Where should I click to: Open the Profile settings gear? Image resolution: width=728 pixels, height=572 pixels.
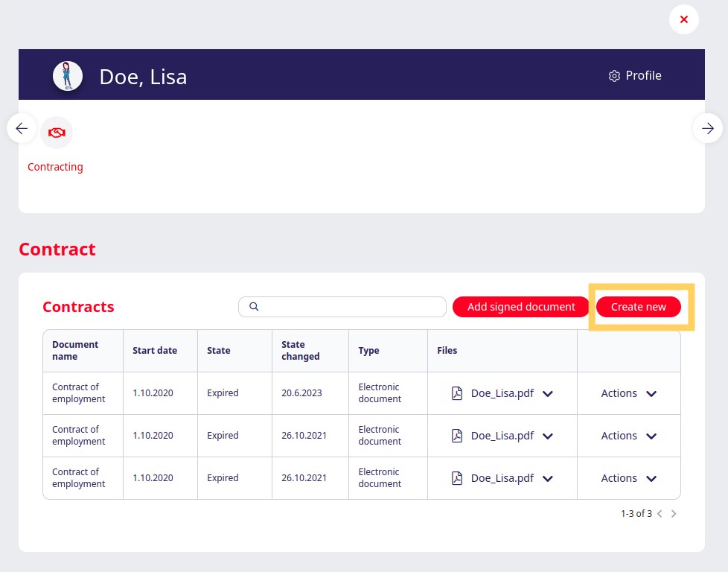pyautogui.click(x=614, y=76)
